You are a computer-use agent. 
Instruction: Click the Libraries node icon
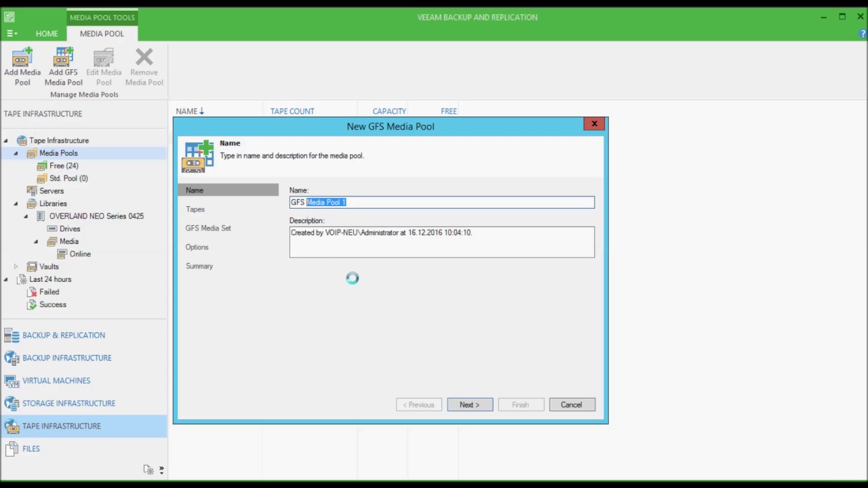[32, 204]
